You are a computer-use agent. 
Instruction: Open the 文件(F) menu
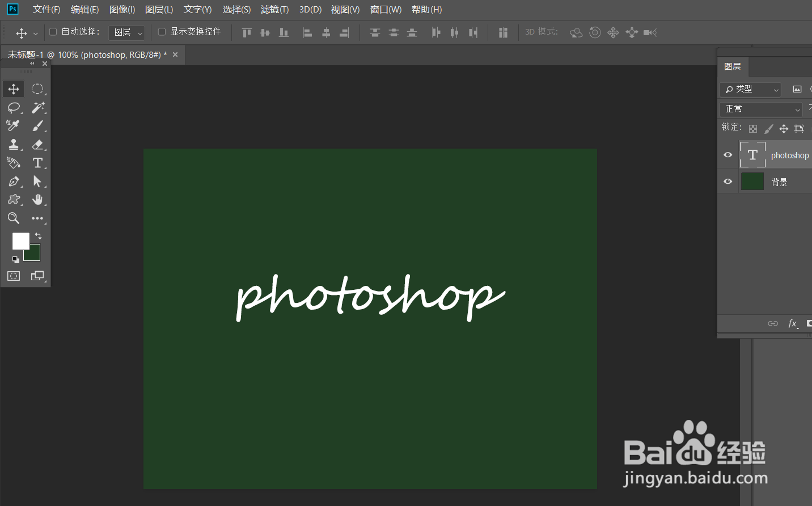point(46,10)
